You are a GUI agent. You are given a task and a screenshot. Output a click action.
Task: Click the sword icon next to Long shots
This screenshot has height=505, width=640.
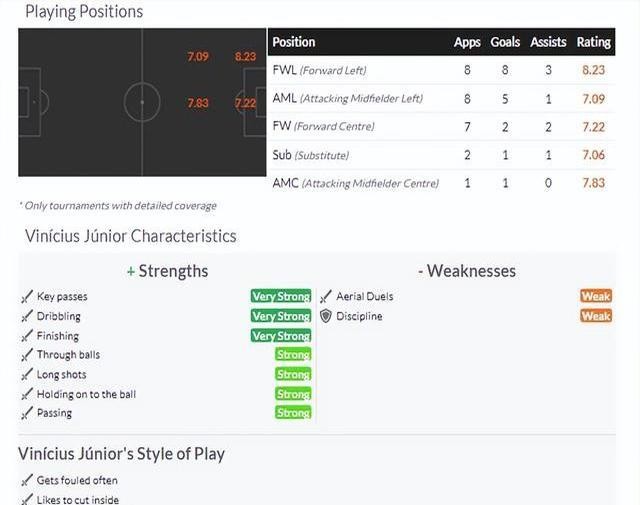pyautogui.click(x=27, y=374)
